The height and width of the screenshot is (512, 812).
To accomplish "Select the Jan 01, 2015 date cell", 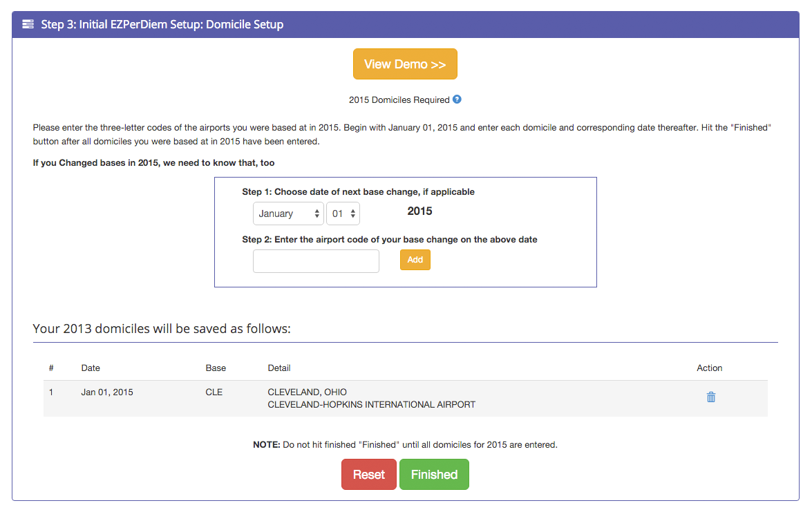I will click(x=107, y=392).
